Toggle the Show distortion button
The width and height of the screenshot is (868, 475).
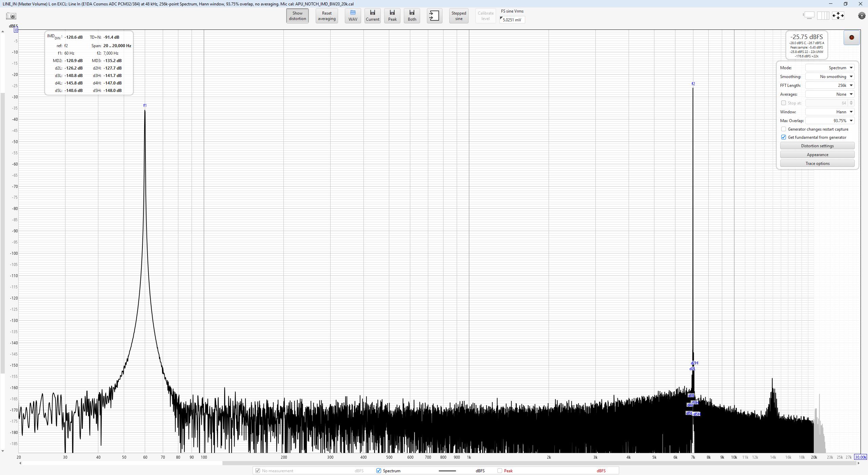(297, 16)
